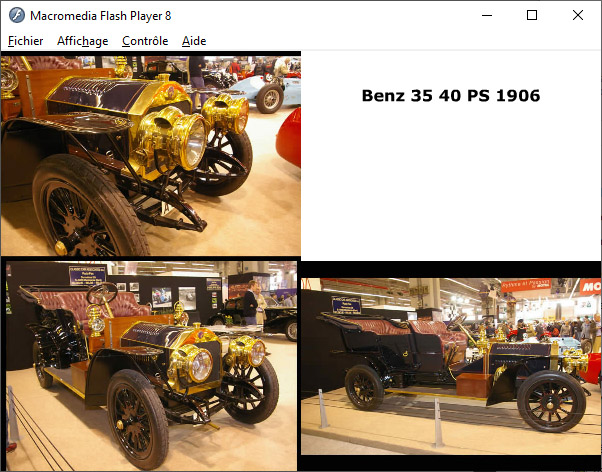602x472 pixels.
Task: Click the blue race car in top photo background
Action: coord(269,92)
